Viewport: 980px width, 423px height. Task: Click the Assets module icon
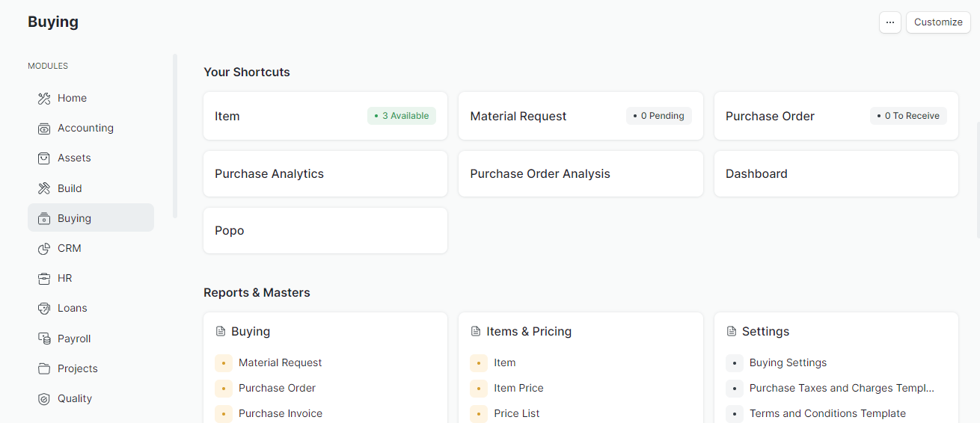coord(44,158)
